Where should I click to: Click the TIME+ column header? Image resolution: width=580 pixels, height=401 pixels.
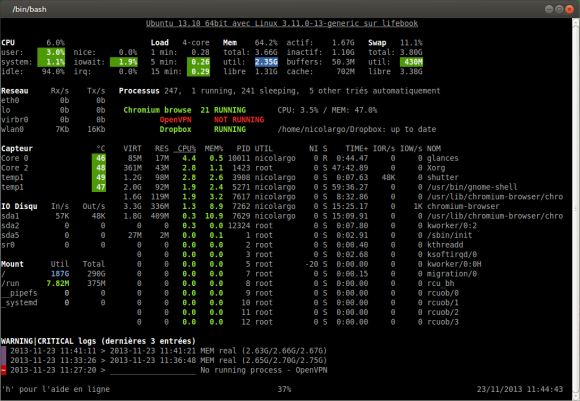pos(357,148)
